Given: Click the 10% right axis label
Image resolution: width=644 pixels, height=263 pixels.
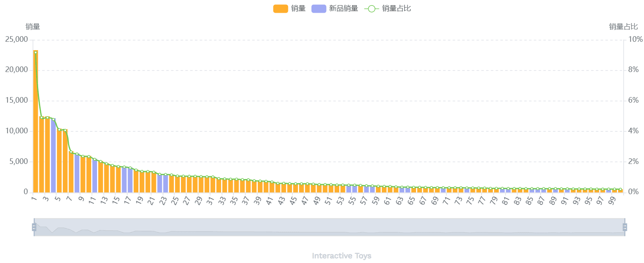Looking at the screenshot, I should click(635, 39).
